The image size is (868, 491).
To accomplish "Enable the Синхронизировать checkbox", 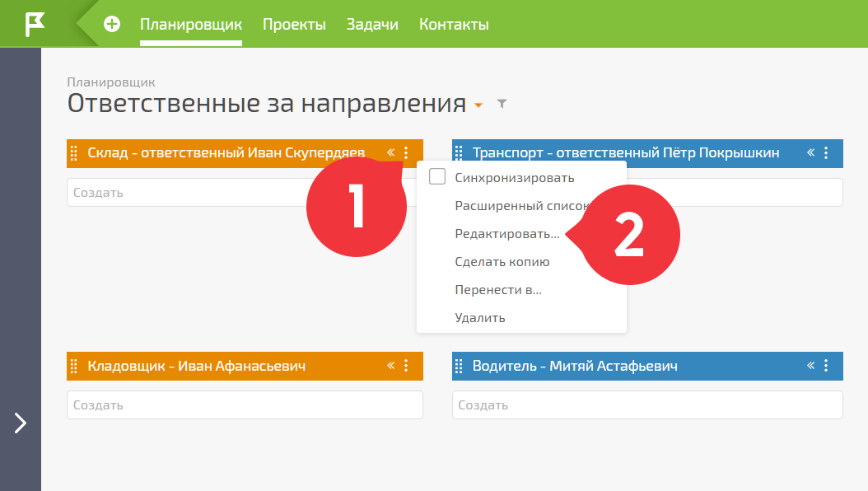I will 437,176.
